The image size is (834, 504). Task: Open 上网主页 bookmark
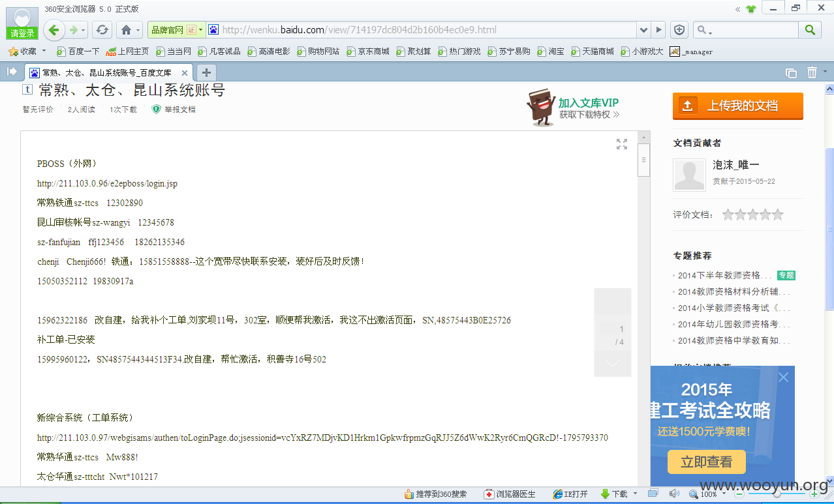click(x=128, y=52)
